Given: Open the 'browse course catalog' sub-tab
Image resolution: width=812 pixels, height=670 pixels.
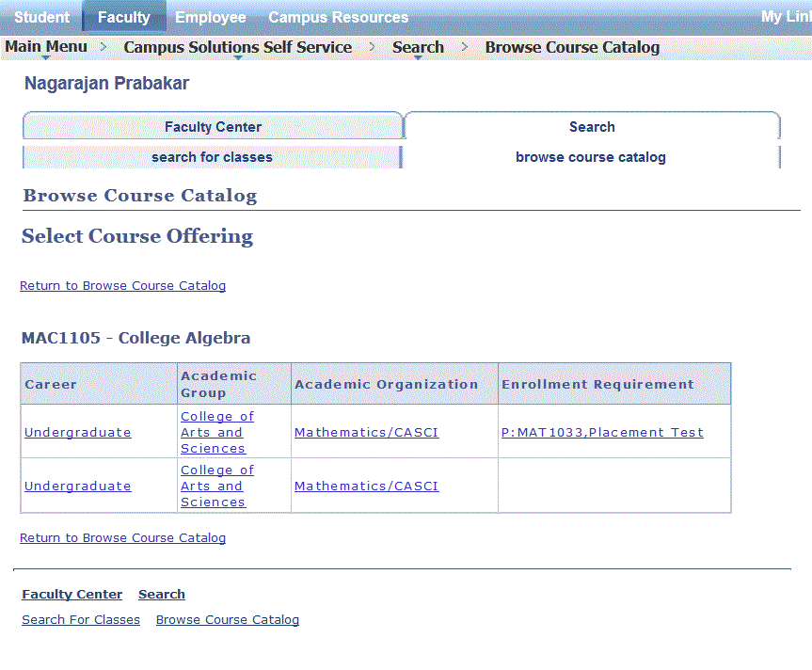Looking at the screenshot, I should pos(590,157).
